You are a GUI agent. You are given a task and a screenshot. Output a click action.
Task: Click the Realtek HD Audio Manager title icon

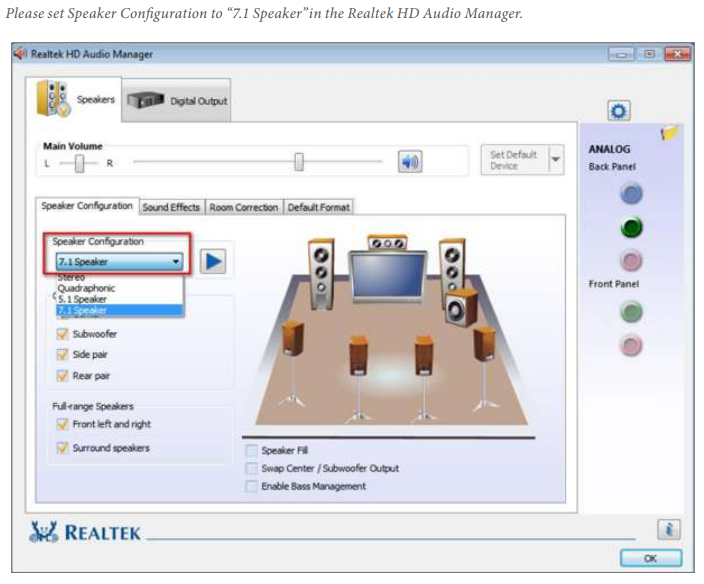click(20, 54)
